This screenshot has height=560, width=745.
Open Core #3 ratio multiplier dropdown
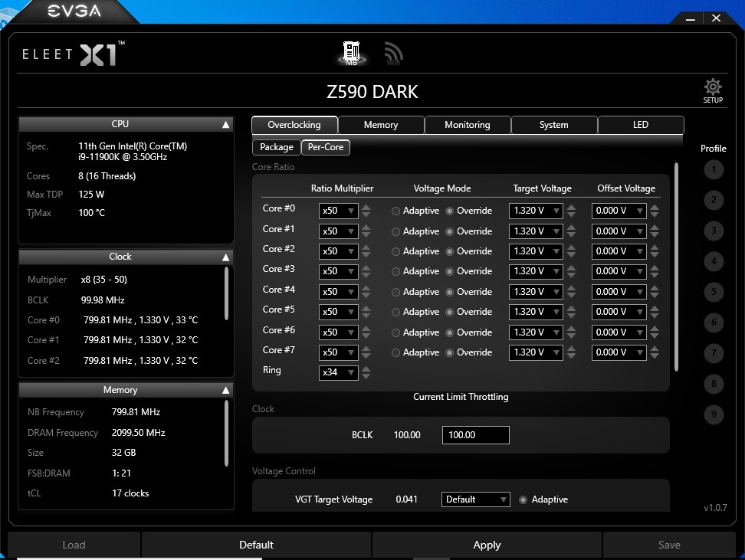[x=338, y=271]
